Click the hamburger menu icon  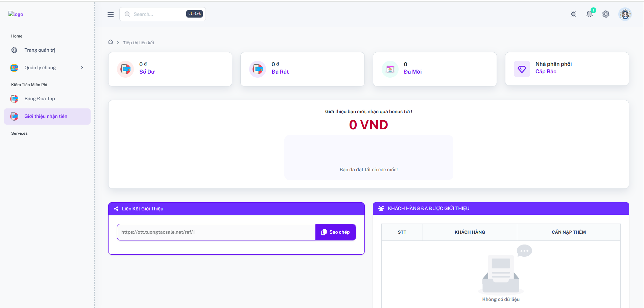coord(111,15)
